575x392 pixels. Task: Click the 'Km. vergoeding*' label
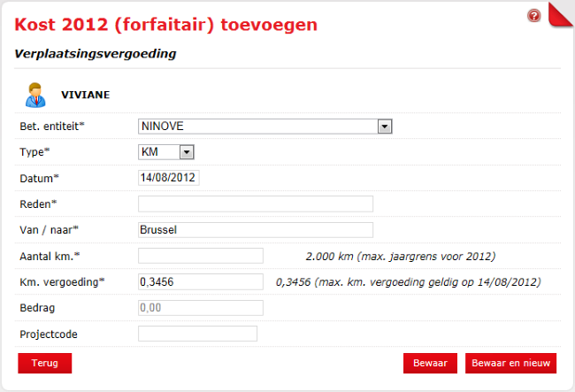tap(62, 282)
